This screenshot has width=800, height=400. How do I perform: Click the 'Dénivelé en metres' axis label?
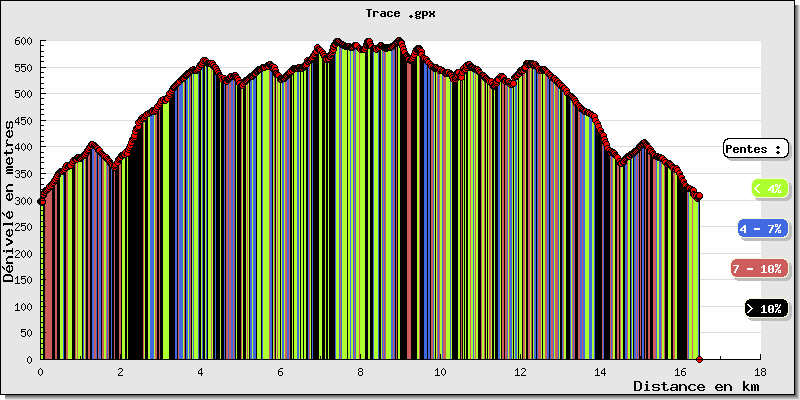(x=9, y=202)
